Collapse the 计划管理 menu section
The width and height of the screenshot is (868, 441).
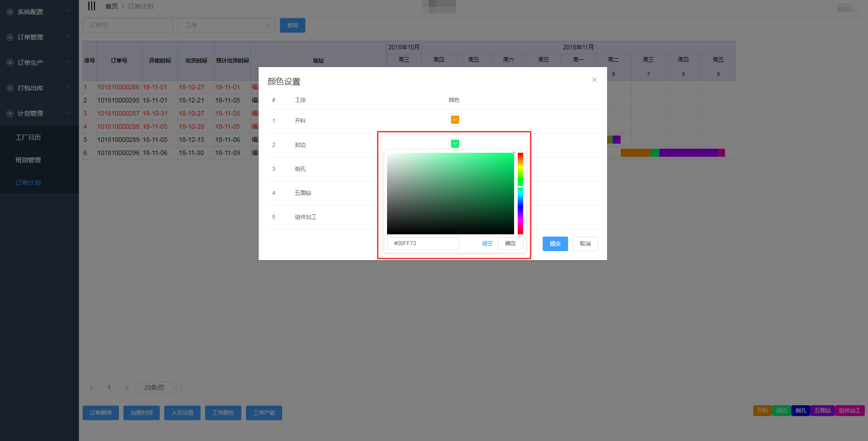click(67, 113)
